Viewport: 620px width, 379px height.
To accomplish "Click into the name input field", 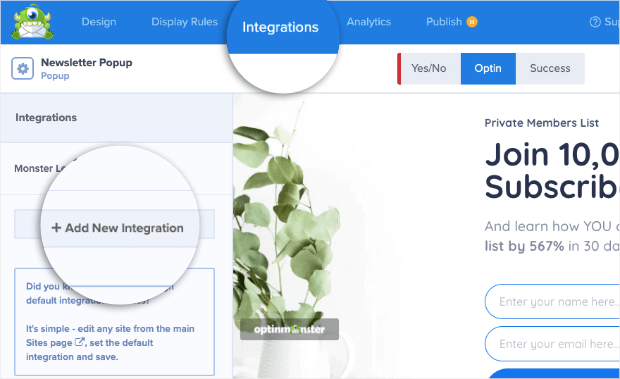I will coord(552,302).
